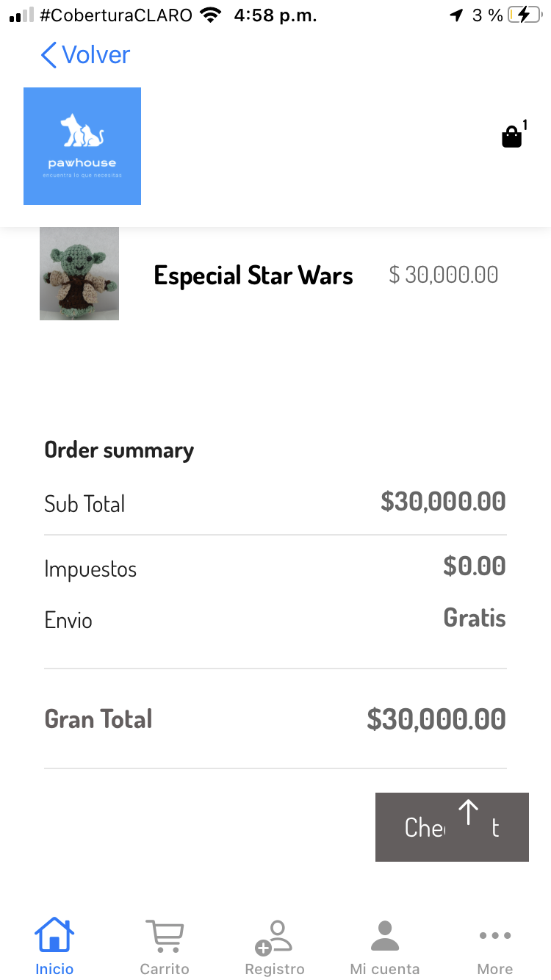Tap the pawhouse store logo

[82, 146]
